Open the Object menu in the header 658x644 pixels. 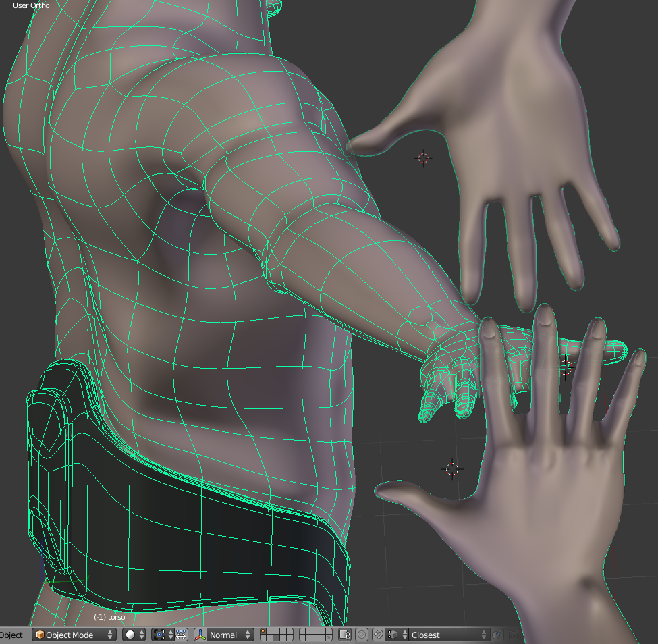[11, 635]
